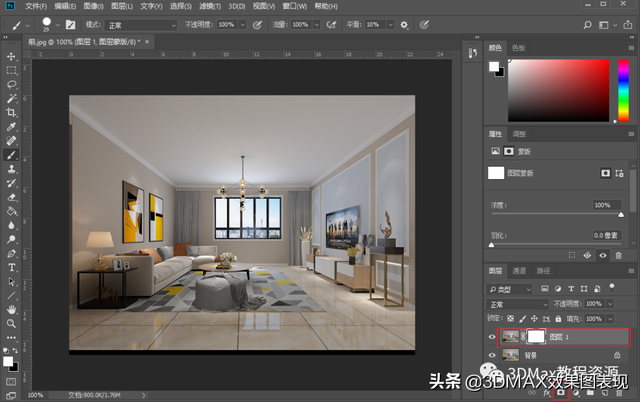The height and width of the screenshot is (402, 640).
Task: Open the 平滑 smoothing dropdown
Action: (391, 25)
